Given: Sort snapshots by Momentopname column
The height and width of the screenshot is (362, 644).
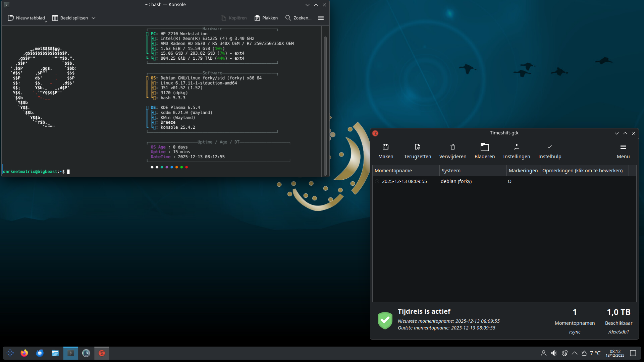Looking at the screenshot, I should click(406, 171).
